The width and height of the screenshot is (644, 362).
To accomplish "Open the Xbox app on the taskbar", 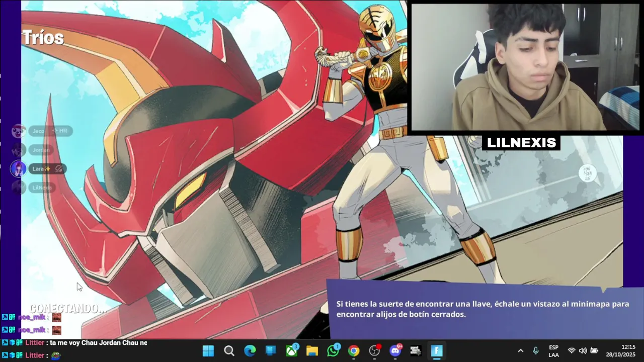I will [x=292, y=350].
